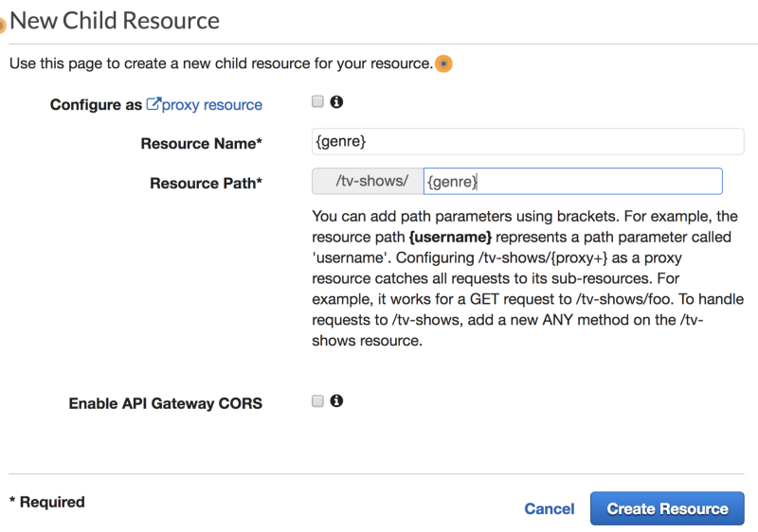The height and width of the screenshot is (532, 758).
Task: Click orange hint dot after page description
Action: [x=443, y=64]
